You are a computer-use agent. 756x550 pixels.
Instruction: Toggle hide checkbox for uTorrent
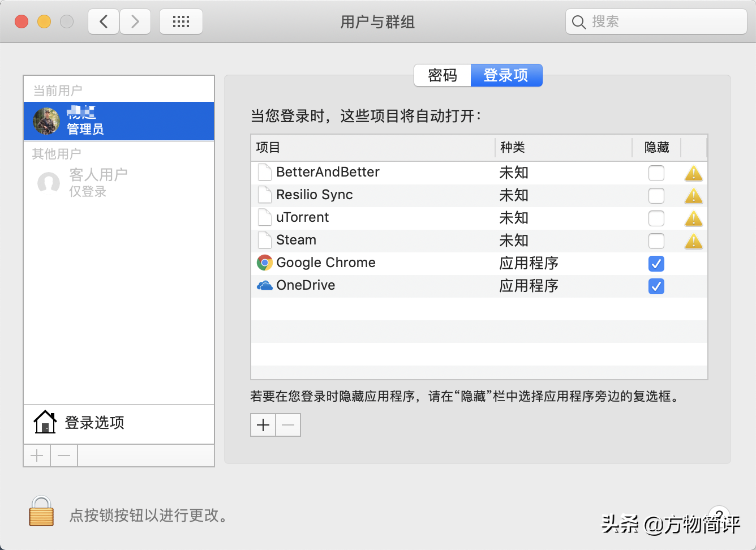(x=656, y=218)
